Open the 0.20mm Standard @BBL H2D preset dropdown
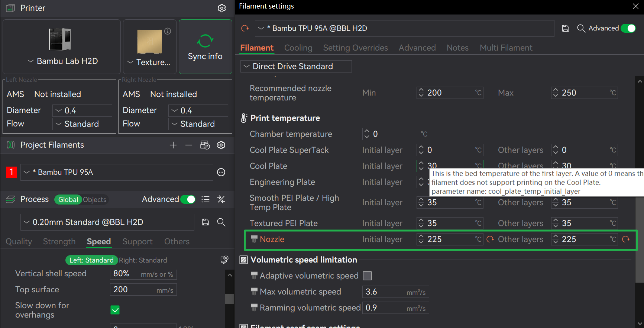644x328 pixels. 107,222
